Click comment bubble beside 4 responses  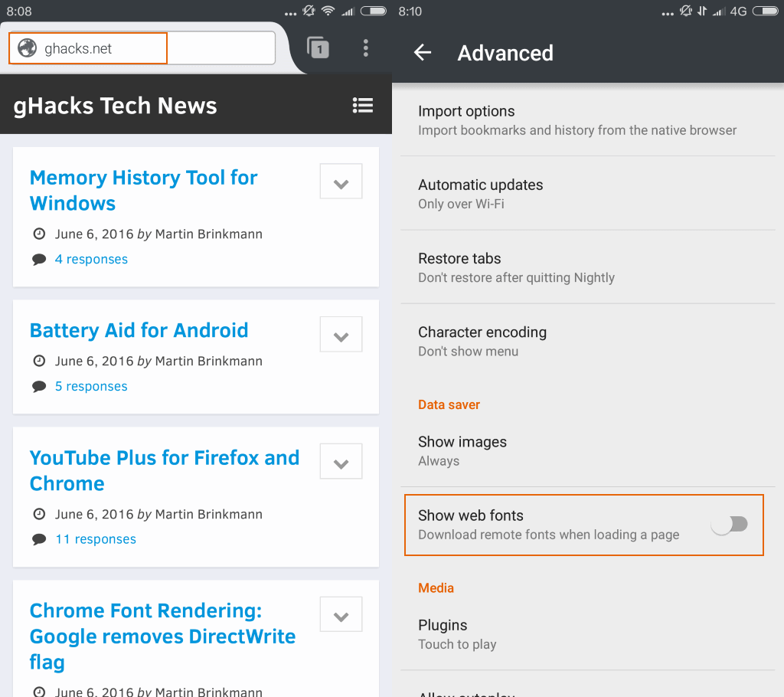point(39,259)
